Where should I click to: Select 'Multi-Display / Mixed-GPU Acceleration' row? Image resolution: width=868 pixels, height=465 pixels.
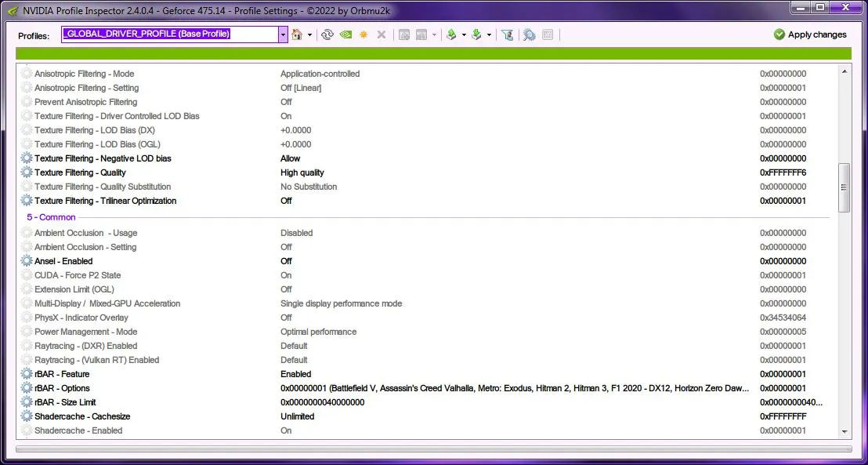point(425,303)
